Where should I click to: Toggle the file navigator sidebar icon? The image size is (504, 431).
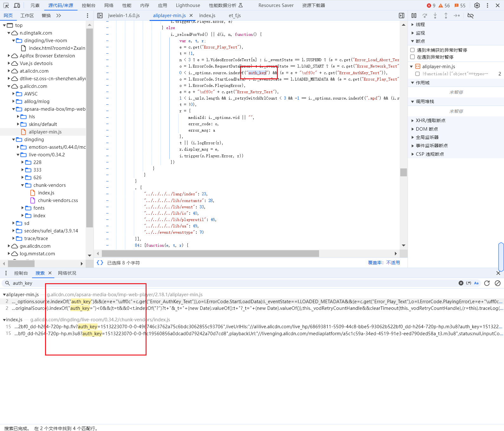click(x=100, y=16)
